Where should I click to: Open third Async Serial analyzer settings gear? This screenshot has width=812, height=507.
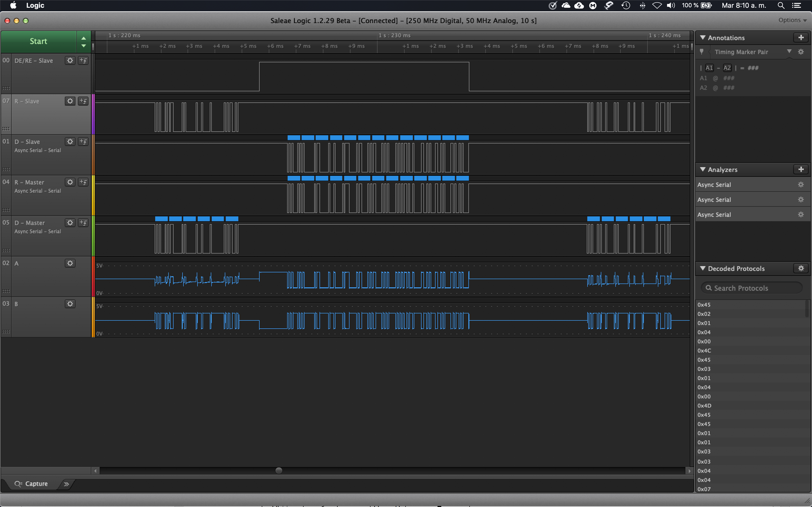tap(801, 214)
